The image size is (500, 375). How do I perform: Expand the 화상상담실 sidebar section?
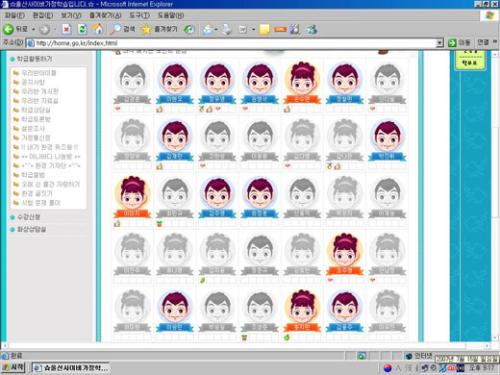click(x=32, y=229)
